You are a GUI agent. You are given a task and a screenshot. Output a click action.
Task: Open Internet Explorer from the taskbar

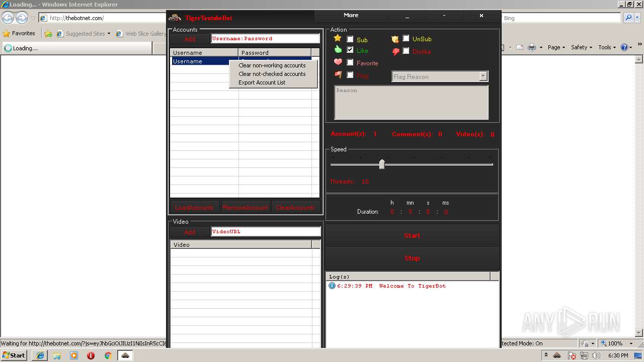pyautogui.click(x=40, y=355)
